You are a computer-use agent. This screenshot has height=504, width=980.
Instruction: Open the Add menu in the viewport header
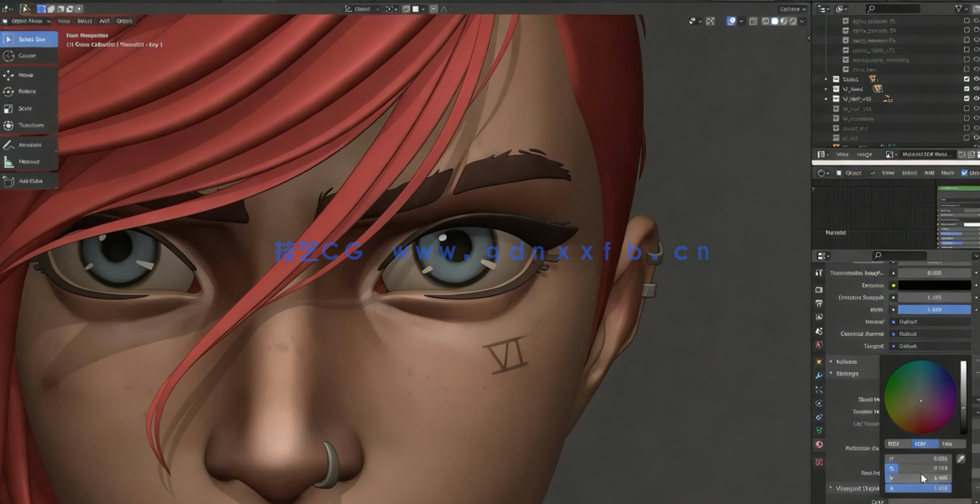point(102,21)
